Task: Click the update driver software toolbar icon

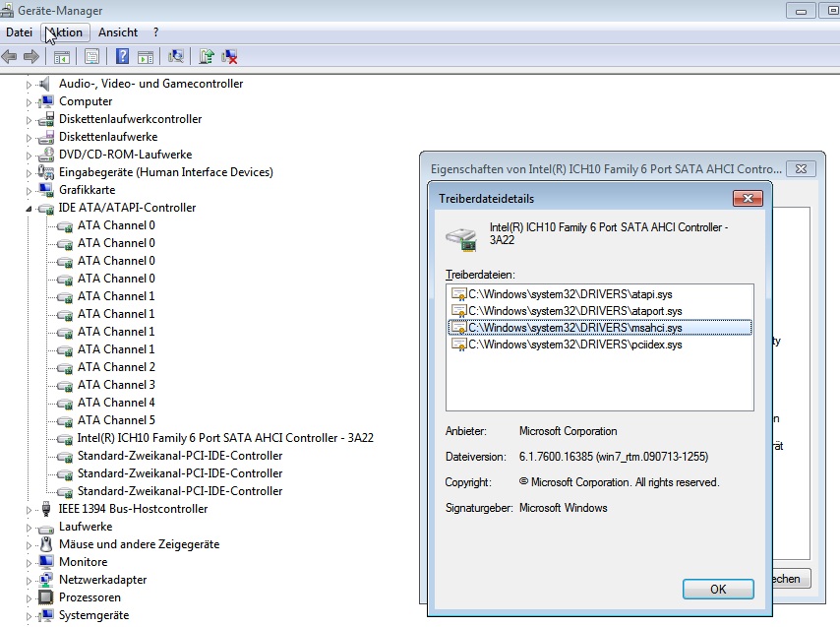Action: tap(207, 56)
